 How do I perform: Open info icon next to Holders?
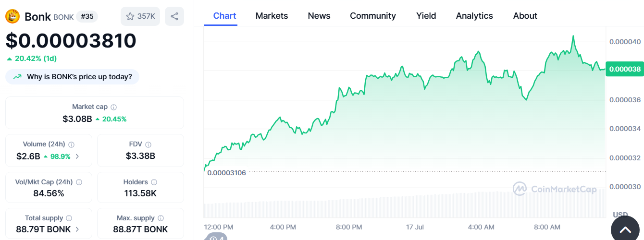pos(154,182)
